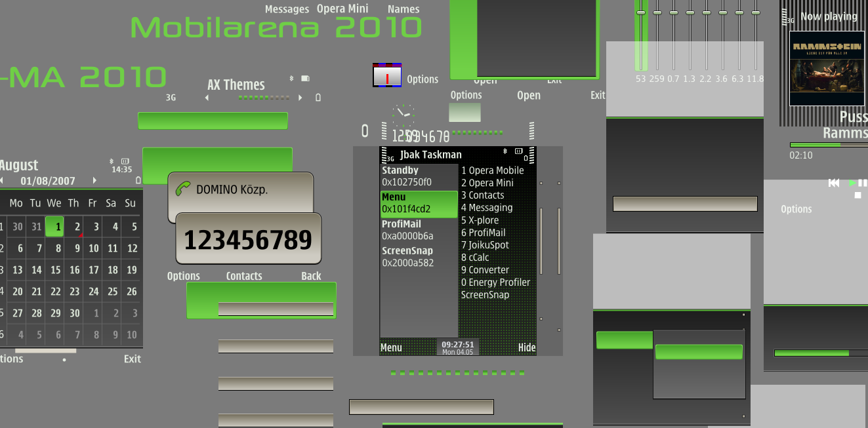
Task: Click the Bluetooth icon above AX Themes
Action: point(292,79)
